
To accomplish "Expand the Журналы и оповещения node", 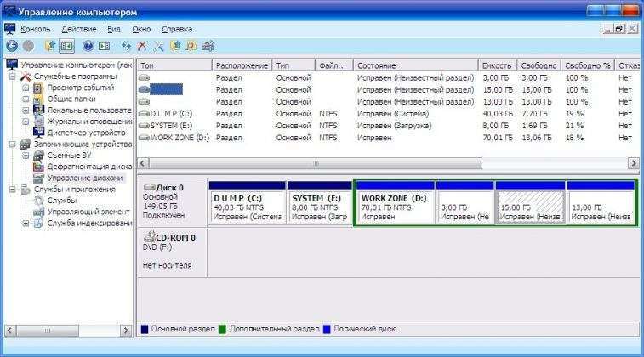I will click(26, 122).
